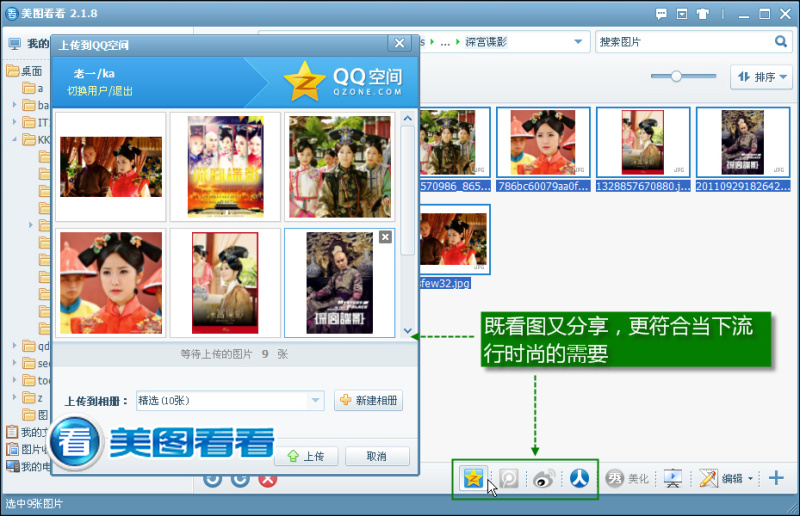Open the feedback message icon in title bar
Image resolution: width=800 pixels, height=516 pixels.
(661, 14)
